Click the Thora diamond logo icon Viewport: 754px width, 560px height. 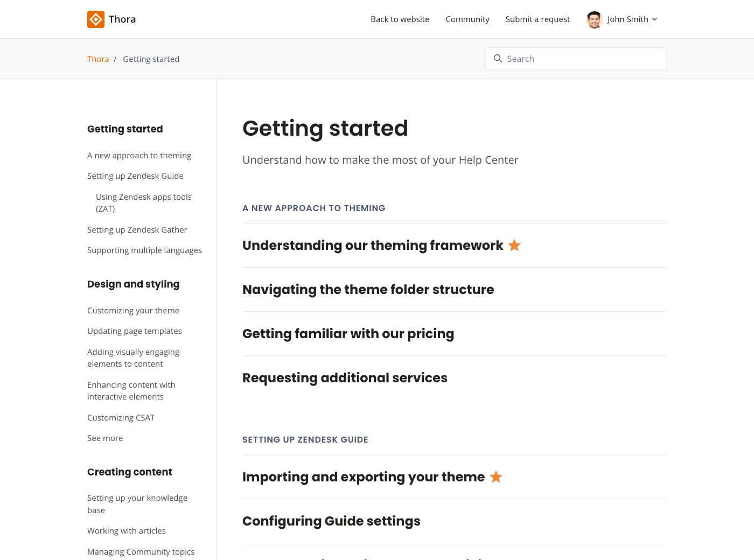(96, 19)
